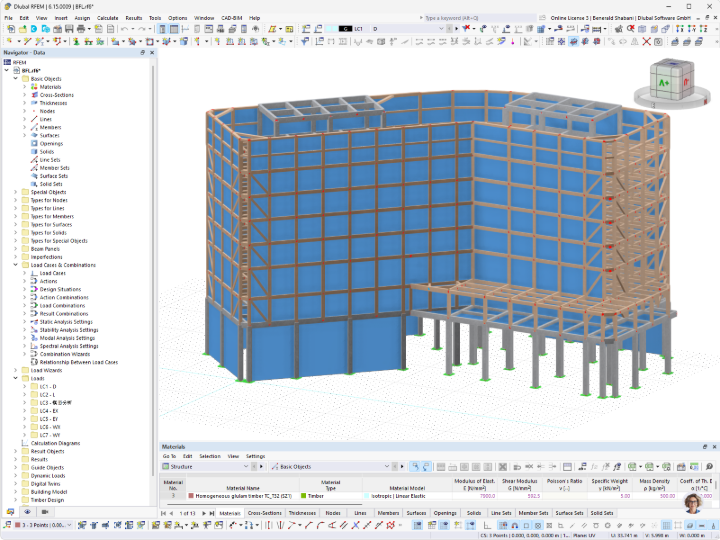The image size is (720, 540).
Task: Collapse the Basic Objects tree node
Action: (x=16, y=79)
